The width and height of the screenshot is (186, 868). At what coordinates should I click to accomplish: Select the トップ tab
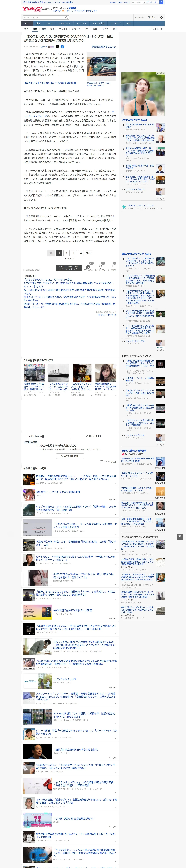27,24
